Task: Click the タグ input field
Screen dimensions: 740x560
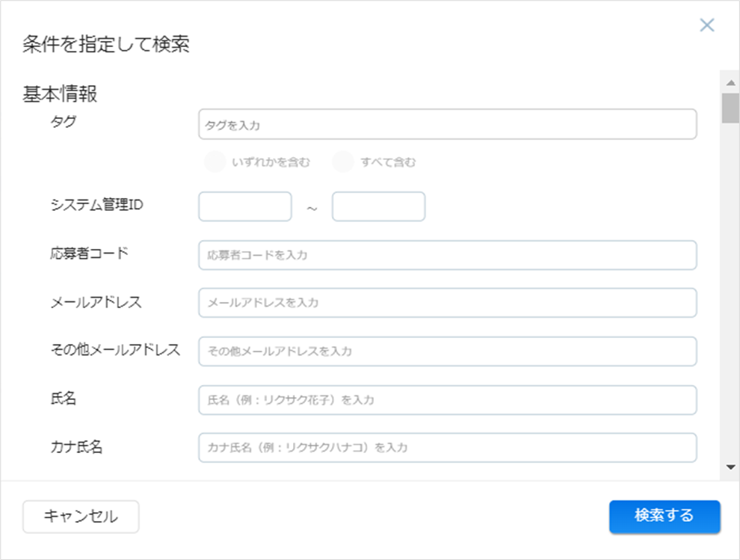Action: (x=447, y=125)
